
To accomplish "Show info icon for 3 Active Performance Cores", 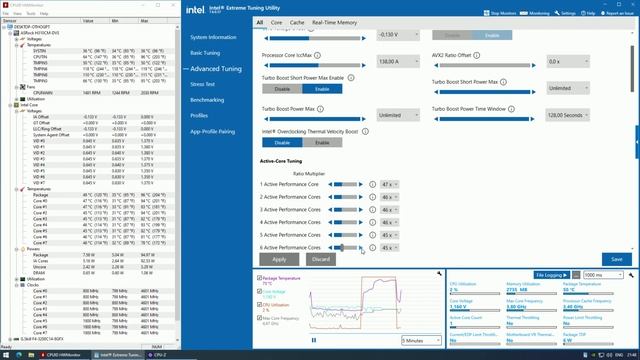I will coord(372,210).
